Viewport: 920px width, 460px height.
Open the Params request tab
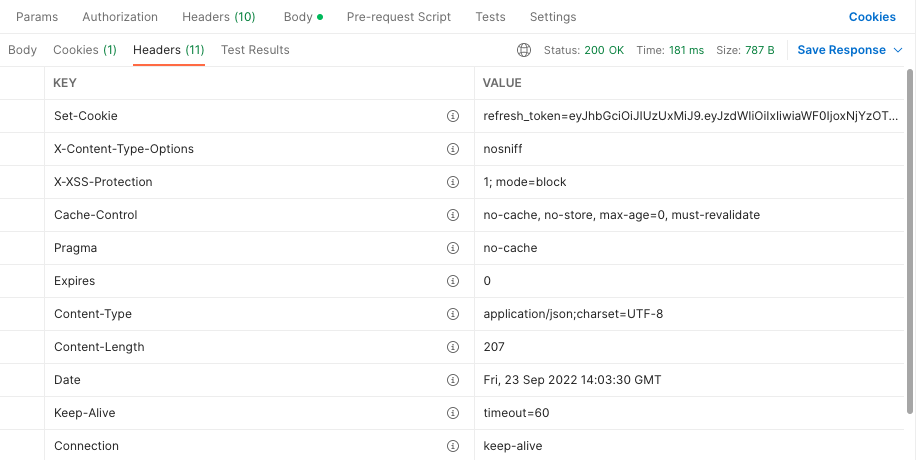37,17
